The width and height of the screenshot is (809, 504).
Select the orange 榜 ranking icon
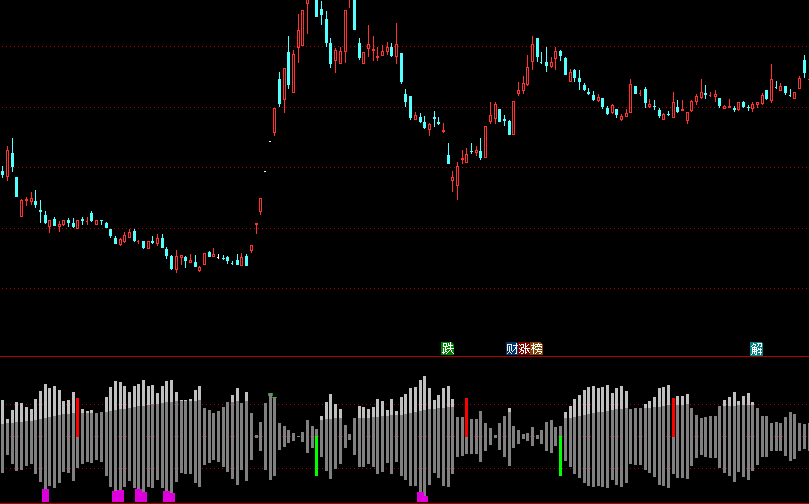pos(537,349)
